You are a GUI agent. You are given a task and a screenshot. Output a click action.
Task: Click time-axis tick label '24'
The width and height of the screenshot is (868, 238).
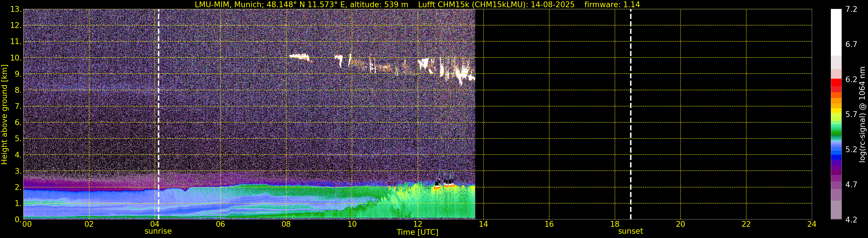click(812, 224)
